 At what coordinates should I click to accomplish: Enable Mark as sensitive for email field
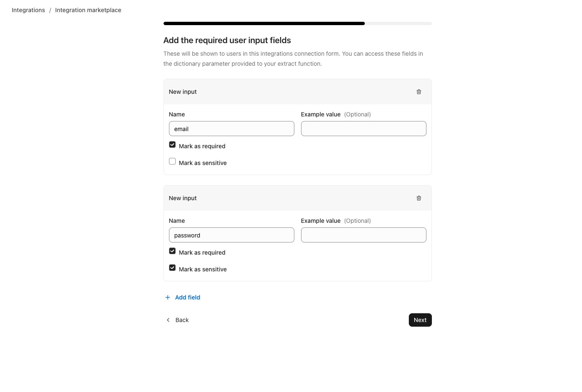[172, 162]
